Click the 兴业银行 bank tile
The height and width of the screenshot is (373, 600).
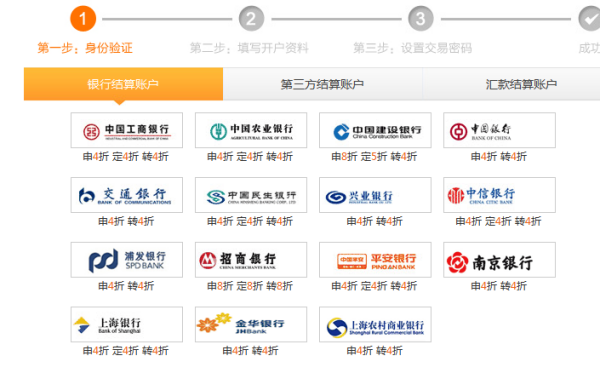(375, 195)
